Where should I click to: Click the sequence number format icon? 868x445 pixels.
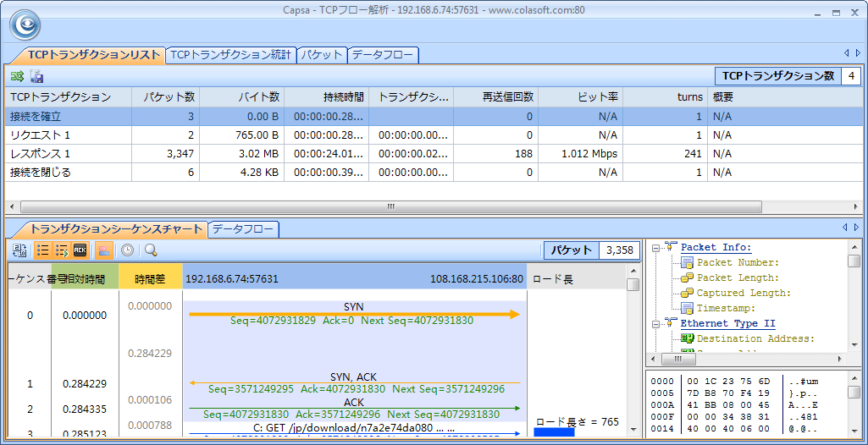[x=20, y=250]
